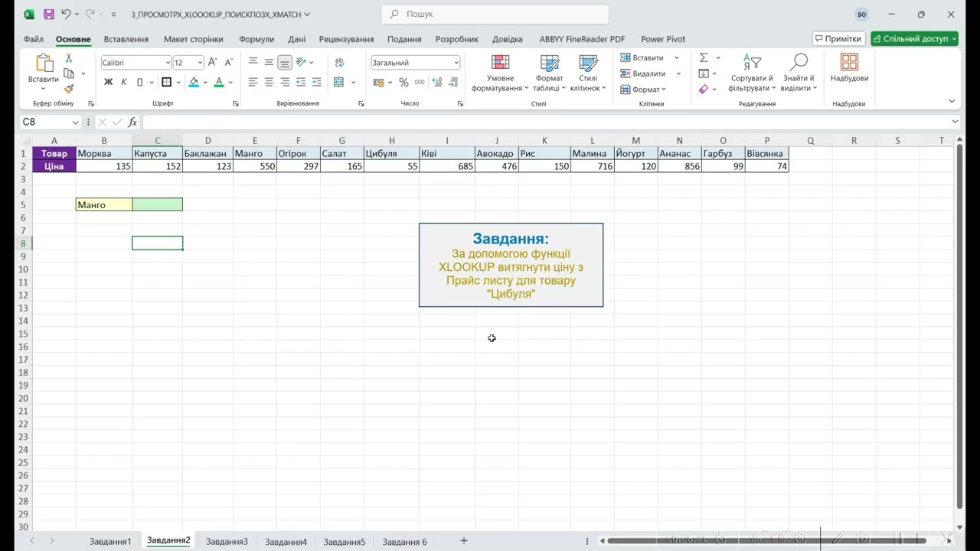Open Font group dialog launcher (Шрифт)

[235, 103]
